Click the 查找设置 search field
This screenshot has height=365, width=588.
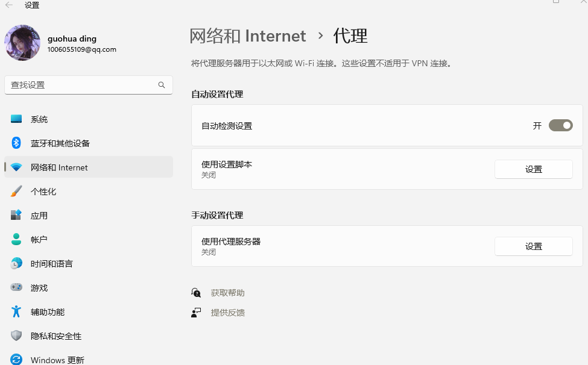pyautogui.click(x=81, y=85)
